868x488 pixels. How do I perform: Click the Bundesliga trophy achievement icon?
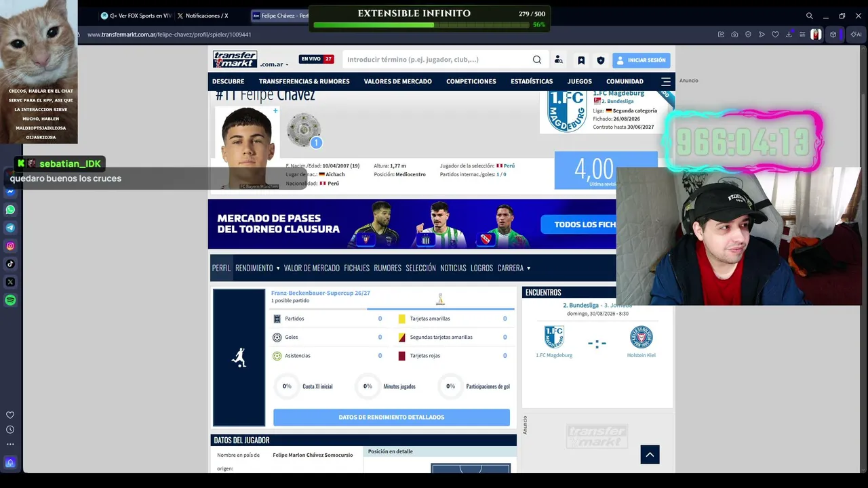[x=303, y=129]
